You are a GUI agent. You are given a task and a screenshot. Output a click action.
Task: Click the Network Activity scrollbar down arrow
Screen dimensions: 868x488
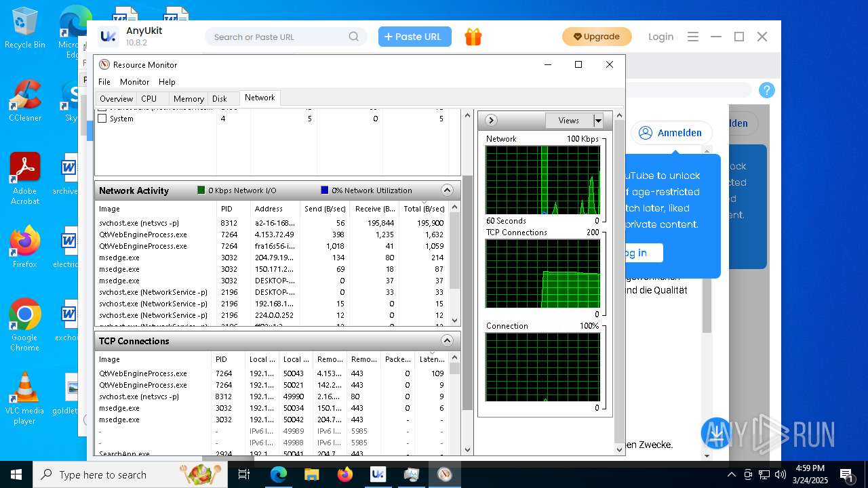pyautogui.click(x=455, y=321)
